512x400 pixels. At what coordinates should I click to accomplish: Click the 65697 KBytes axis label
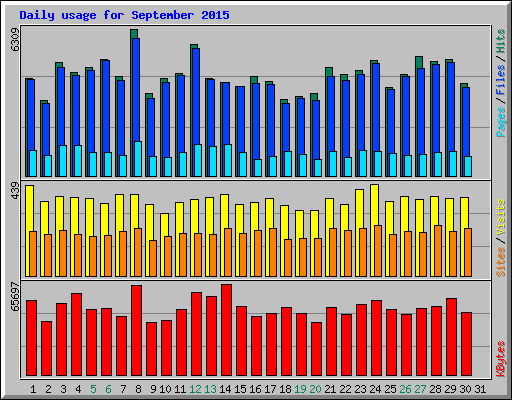(15, 296)
